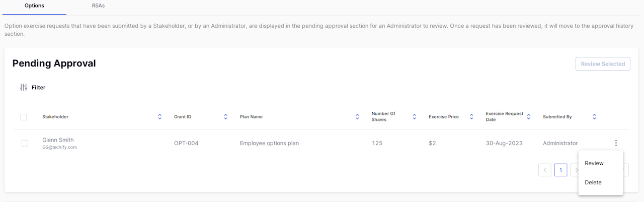The image size is (644, 202).
Task: Switch to the RSAs tab
Action: (98, 6)
